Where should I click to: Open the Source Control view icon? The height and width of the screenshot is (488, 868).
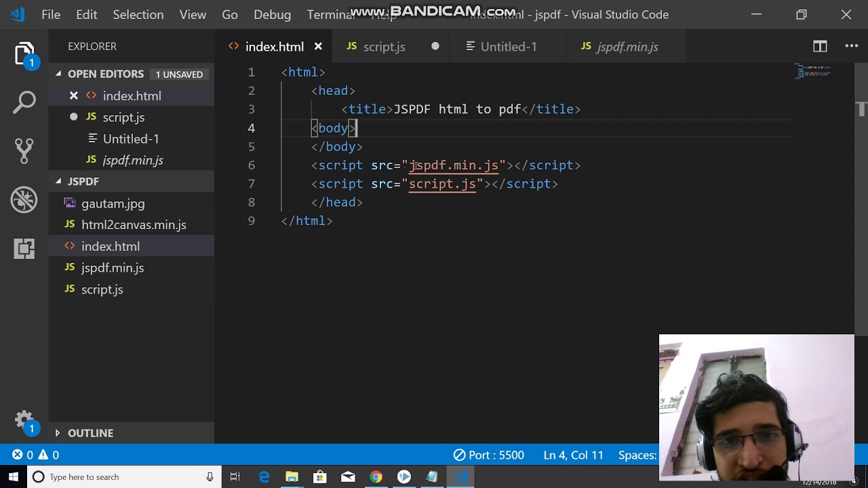point(24,150)
